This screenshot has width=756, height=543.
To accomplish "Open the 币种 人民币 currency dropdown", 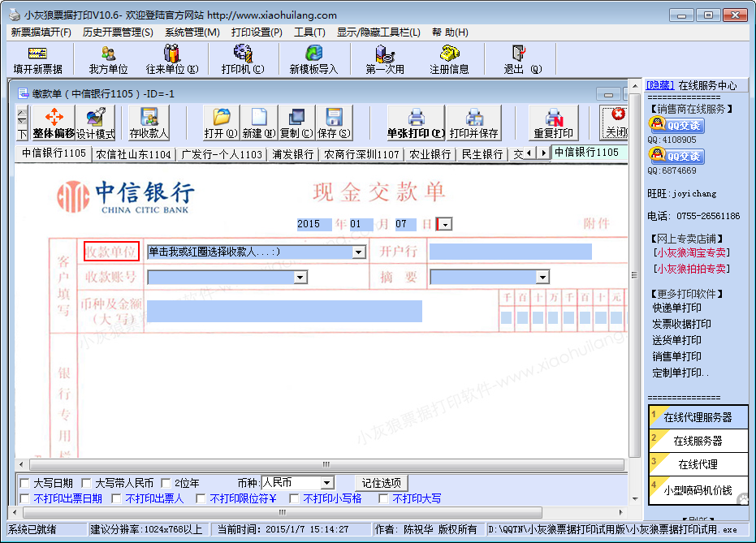I will click(x=326, y=483).
